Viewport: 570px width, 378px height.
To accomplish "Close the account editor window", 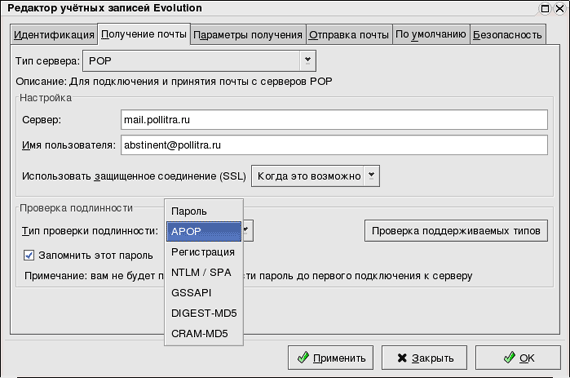I will (560, 8).
